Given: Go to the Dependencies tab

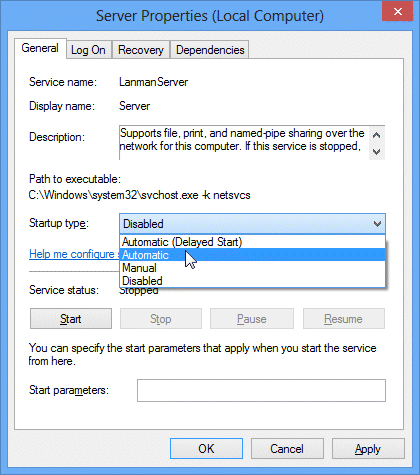Looking at the screenshot, I should coord(210,50).
